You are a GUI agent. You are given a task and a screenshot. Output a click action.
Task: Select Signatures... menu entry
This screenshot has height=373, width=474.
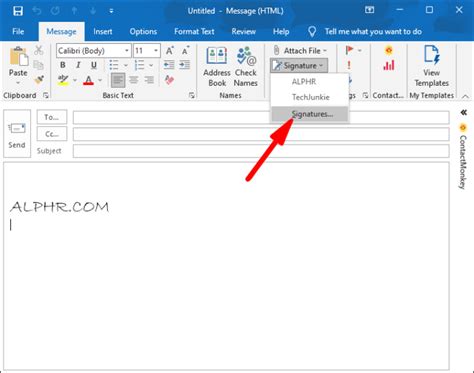tap(310, 114)
